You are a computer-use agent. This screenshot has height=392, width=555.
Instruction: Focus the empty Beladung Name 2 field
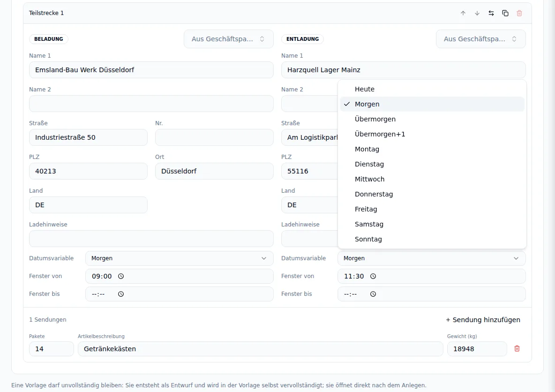[151, 104]
